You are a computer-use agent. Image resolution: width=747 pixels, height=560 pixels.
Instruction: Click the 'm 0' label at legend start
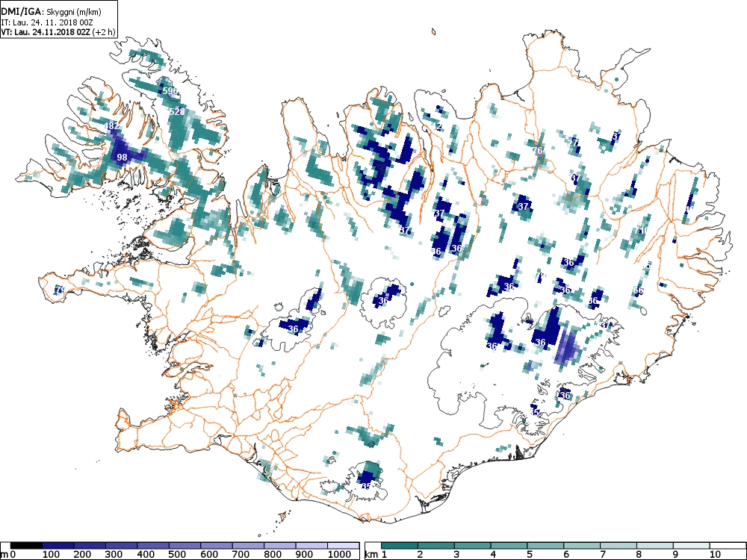point(8,555)
